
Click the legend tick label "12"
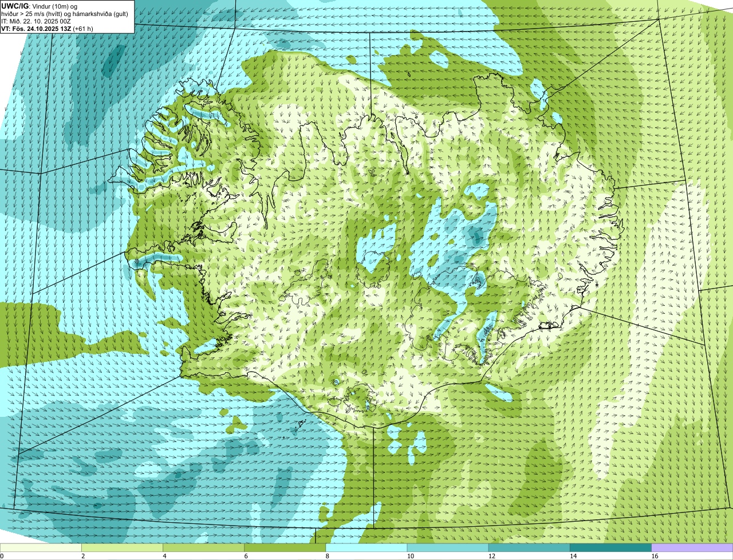[491, 556]
